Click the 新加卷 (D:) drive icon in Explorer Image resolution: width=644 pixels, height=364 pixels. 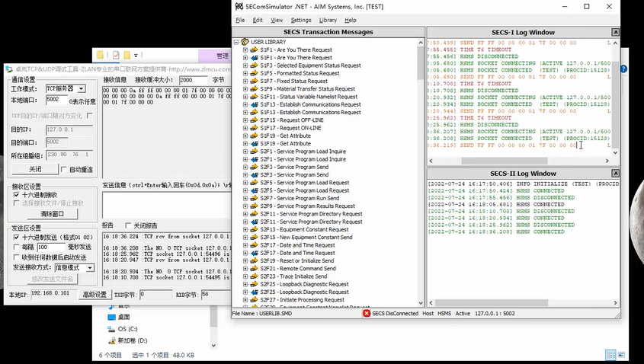[111, 340]
